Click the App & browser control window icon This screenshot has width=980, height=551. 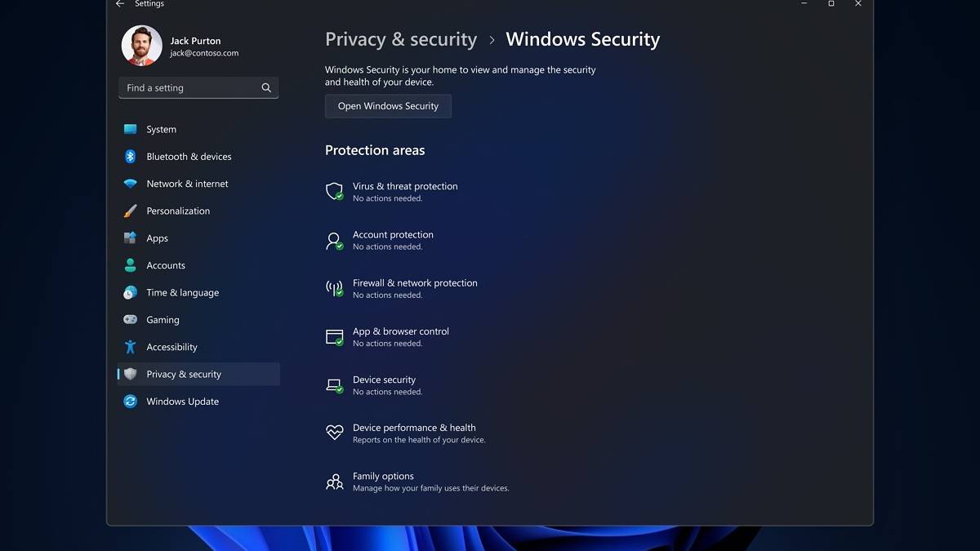(x=334, y=336)
